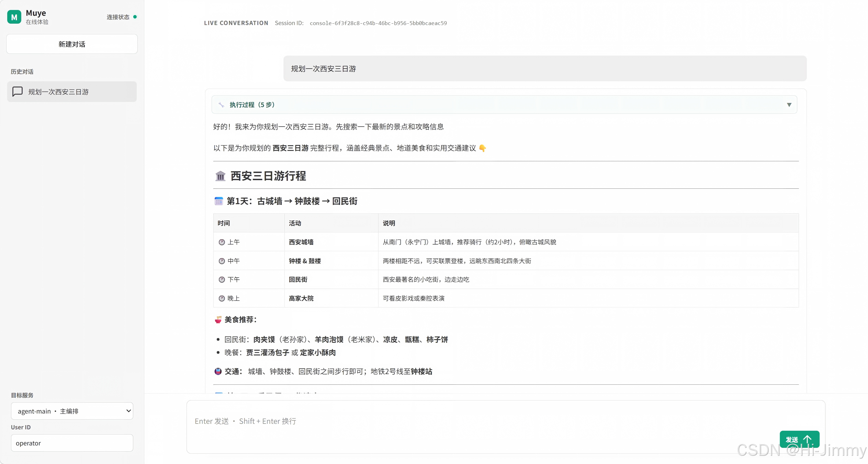The image size is (868, 464).
Task: Click the heading 第1天：古城墙 → 钟鼓楼 → 回民街
Action: (x=292, y=201)
